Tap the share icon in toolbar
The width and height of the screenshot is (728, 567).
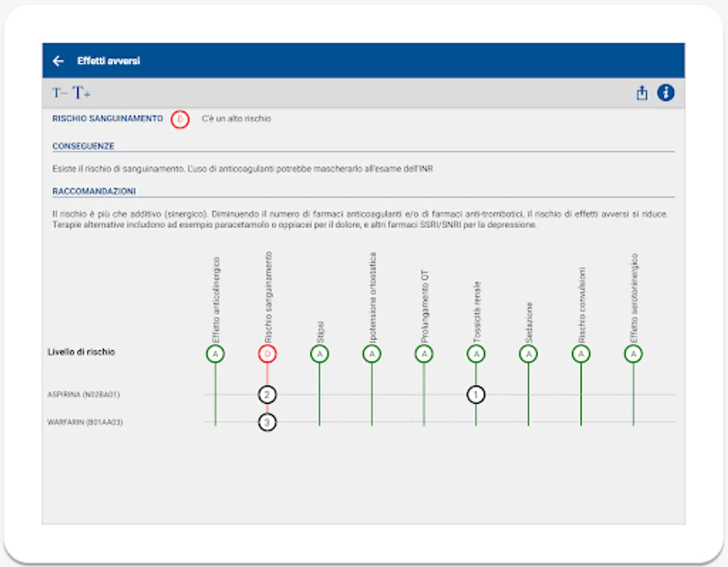click(642, 93)
